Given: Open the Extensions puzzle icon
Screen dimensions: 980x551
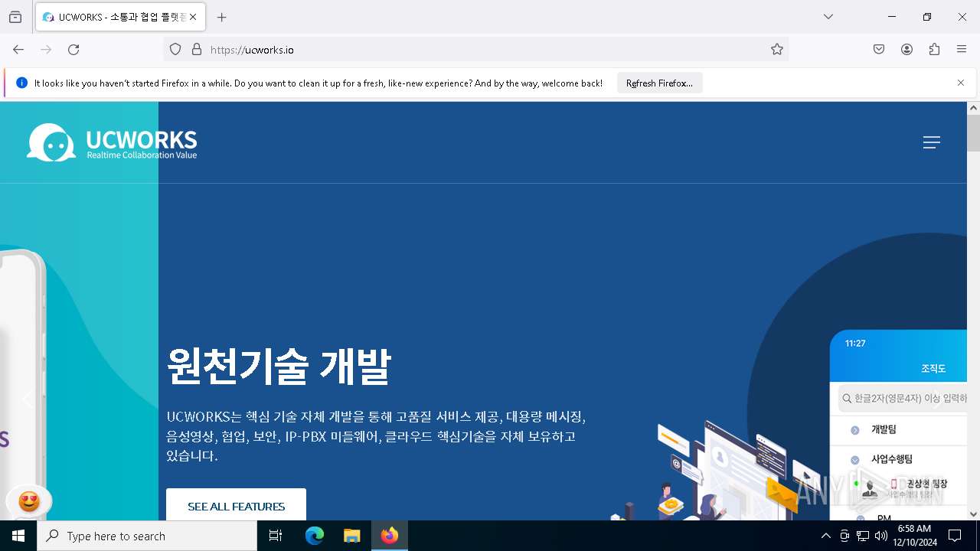Looking at the screenshot, I should (934, 50).
